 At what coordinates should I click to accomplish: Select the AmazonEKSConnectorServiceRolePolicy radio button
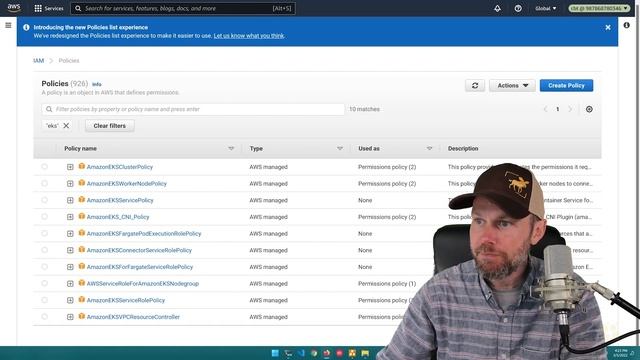tap(44, 250)
